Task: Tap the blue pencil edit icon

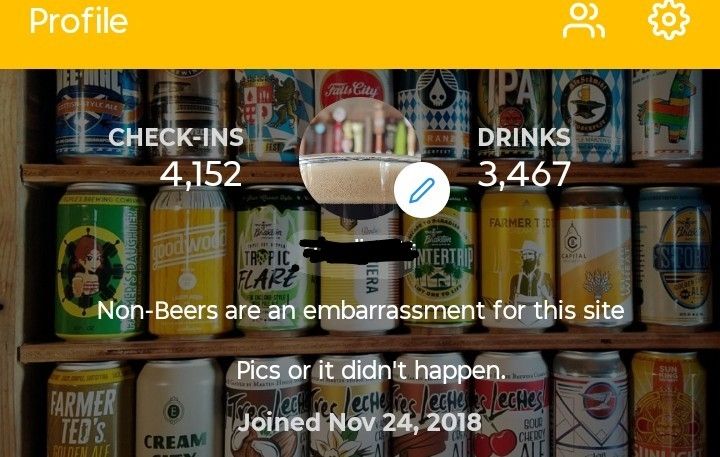Action: tap(422, 190)
